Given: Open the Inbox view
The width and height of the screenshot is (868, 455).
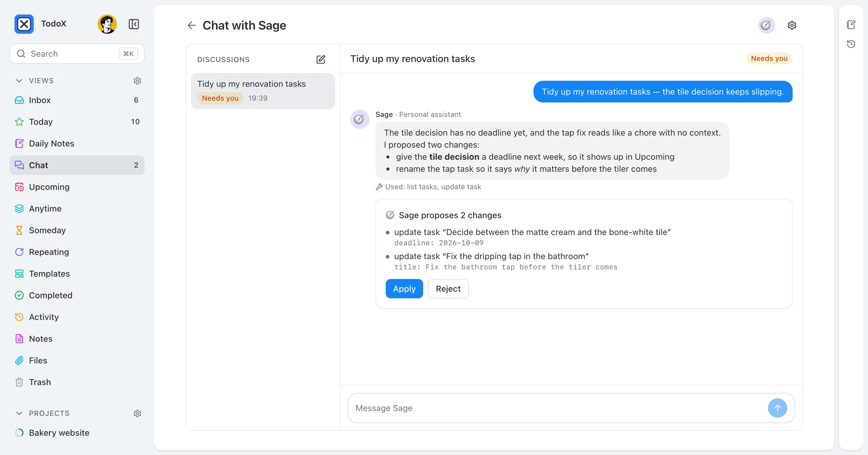Looking at the screenshot, I should 77,100.
